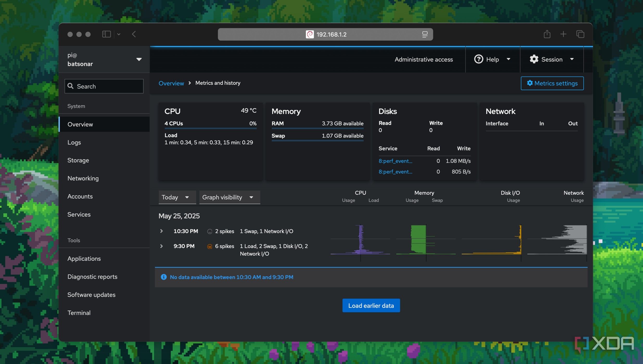643x364 pixels.
Task: Click the second 8:perf_event service link
Action: (395, 172)
